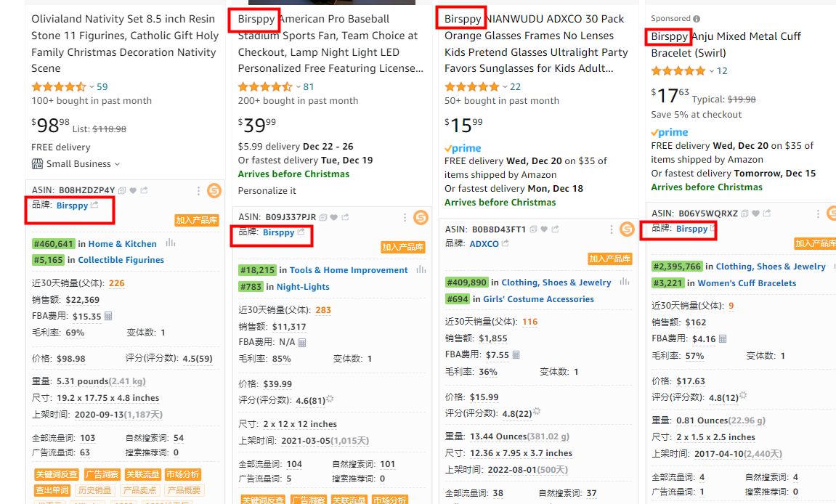Click the 历史销量 button
This screenshot has width=836, height=504.
pyautogui.click(x=95, y=490)
